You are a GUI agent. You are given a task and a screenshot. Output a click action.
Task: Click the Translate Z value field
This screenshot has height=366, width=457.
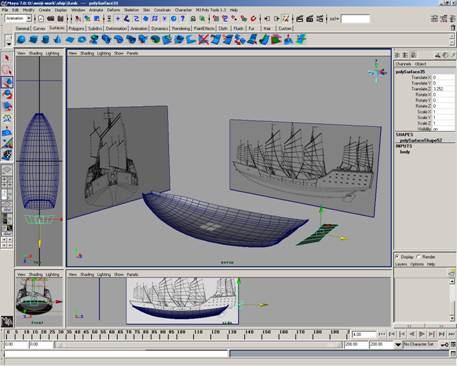pos(444,89)
